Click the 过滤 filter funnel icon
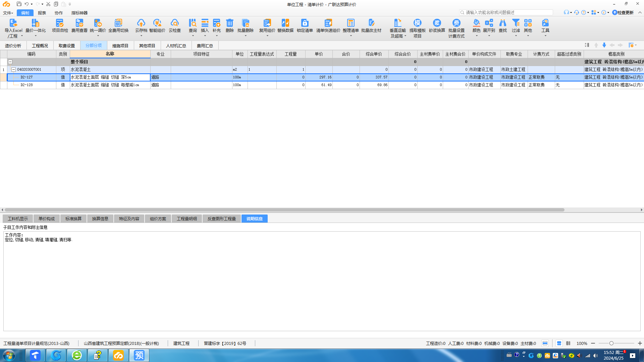The height and width of the screenshot is (362, 644). coord(516,23)
